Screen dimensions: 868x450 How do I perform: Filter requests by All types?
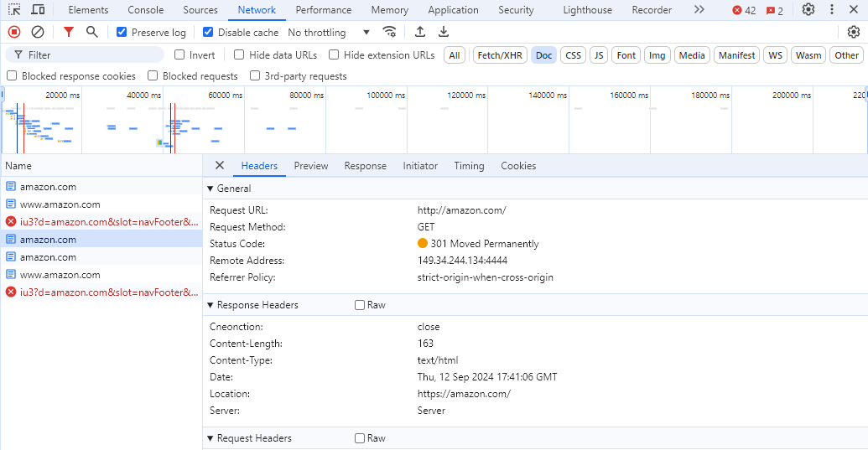[455, 55]
